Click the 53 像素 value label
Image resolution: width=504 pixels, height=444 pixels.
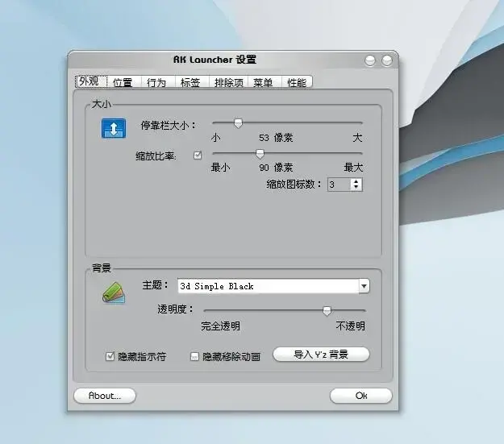(x=276, y=138)
